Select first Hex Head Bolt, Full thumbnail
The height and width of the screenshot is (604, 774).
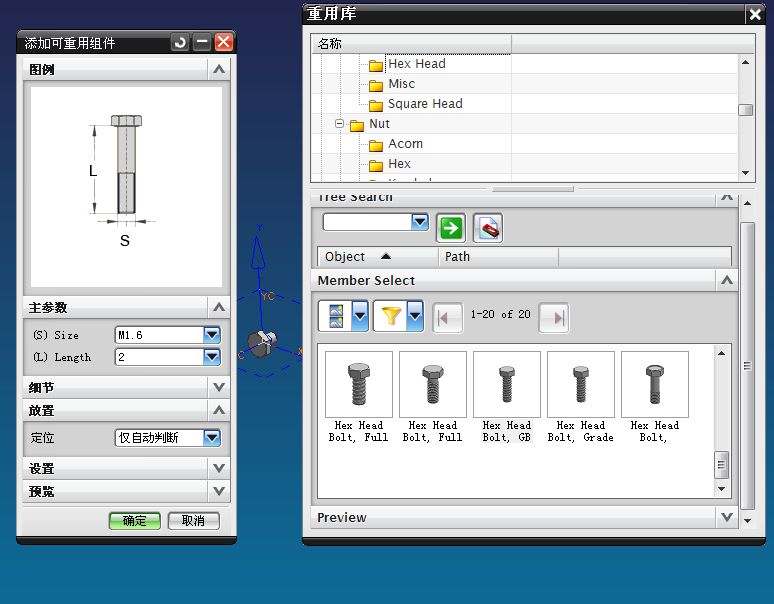pos(359,384)
